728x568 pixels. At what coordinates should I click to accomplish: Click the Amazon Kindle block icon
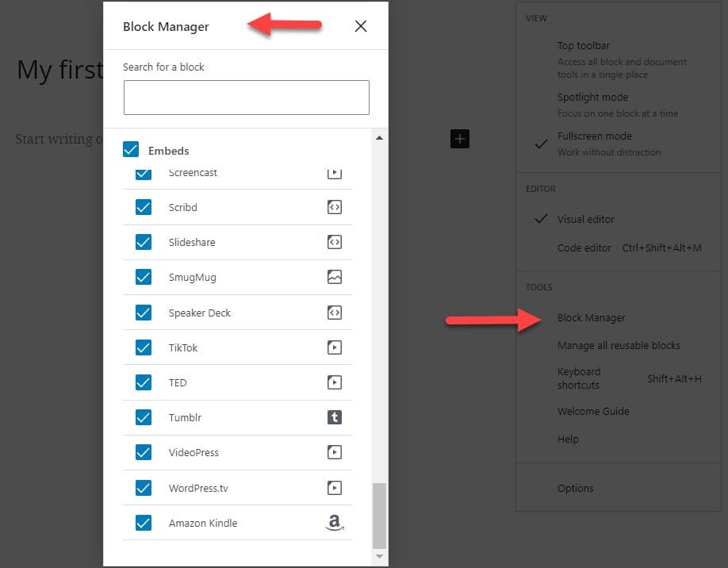pos(334,523)
